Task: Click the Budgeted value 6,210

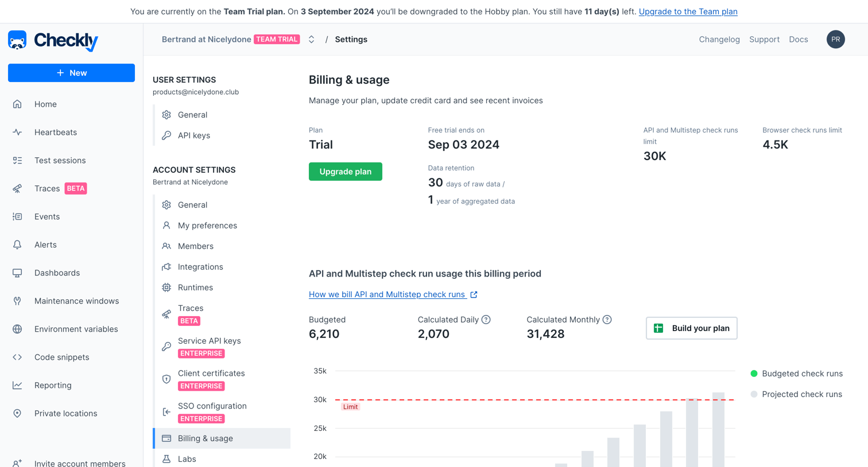Action: coord(324,334)
